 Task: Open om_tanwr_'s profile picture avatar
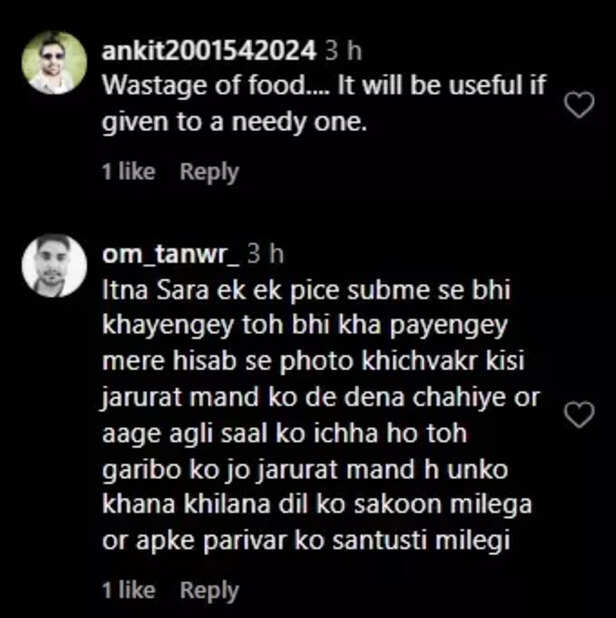point(54,266)
